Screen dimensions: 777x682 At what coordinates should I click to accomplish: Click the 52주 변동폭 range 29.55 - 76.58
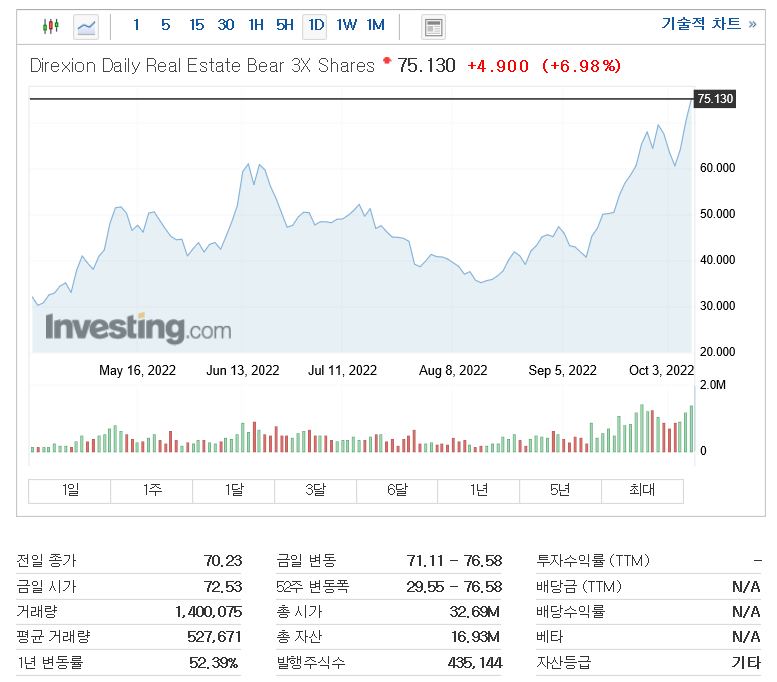pos(454,587)
